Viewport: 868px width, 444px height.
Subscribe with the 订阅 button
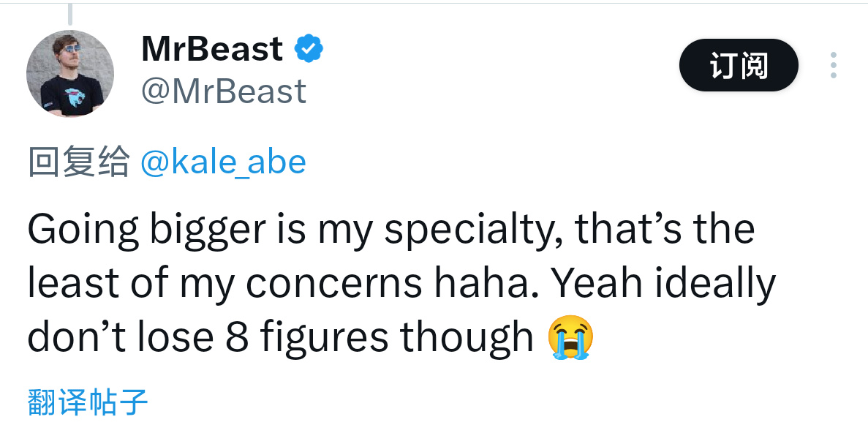pos(739,65)
